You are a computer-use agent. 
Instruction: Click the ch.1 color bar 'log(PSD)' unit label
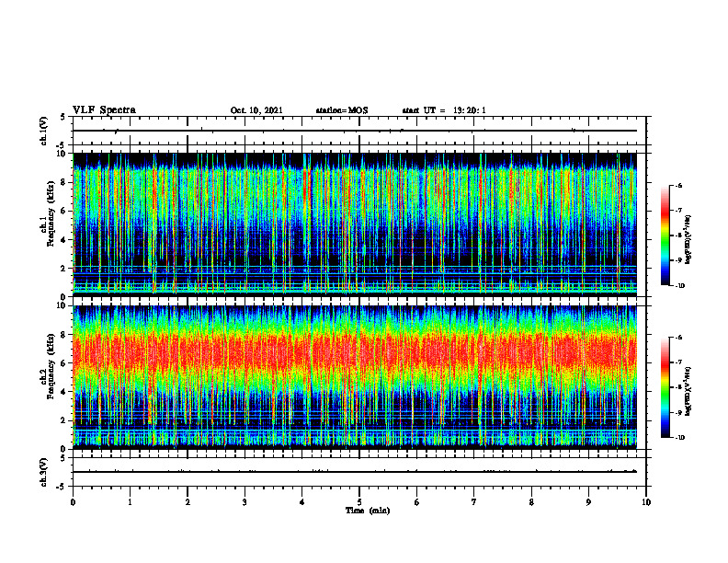[x=688, y=239]
